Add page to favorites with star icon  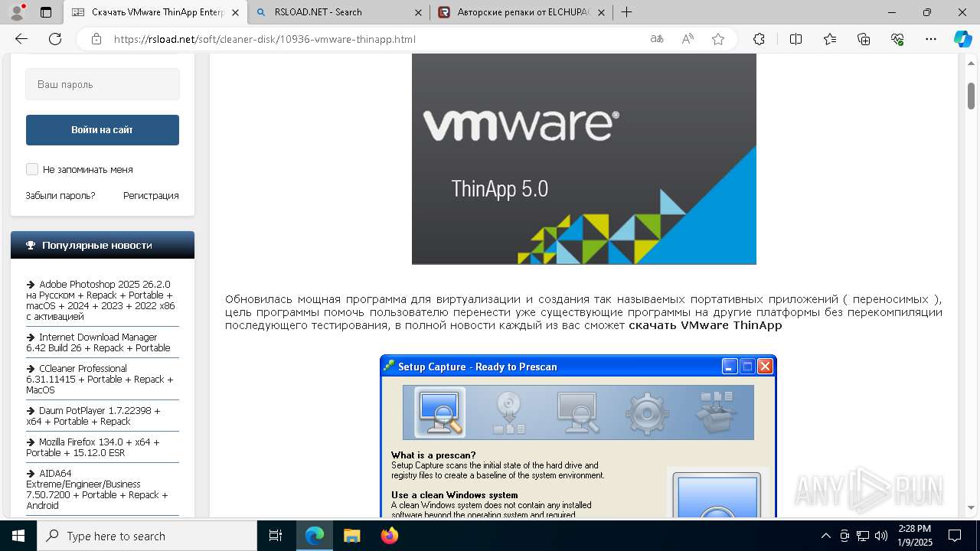coord(718,39)
